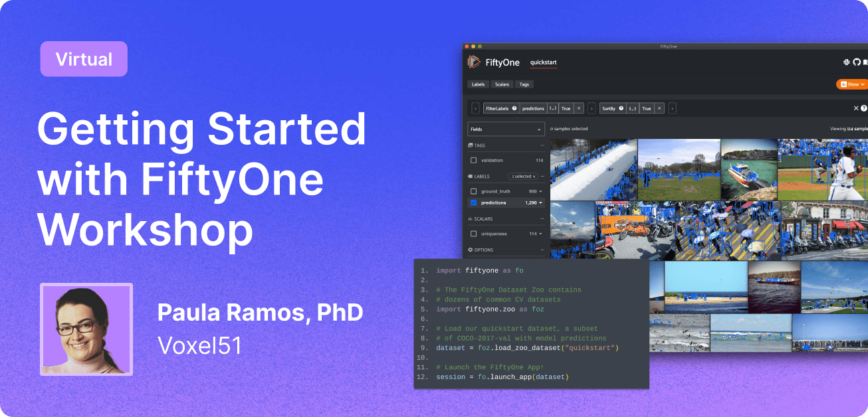The height and width of the screenshot is (417, 868).
Task: Add a stage after SortBy
Action: pos(672,108)
